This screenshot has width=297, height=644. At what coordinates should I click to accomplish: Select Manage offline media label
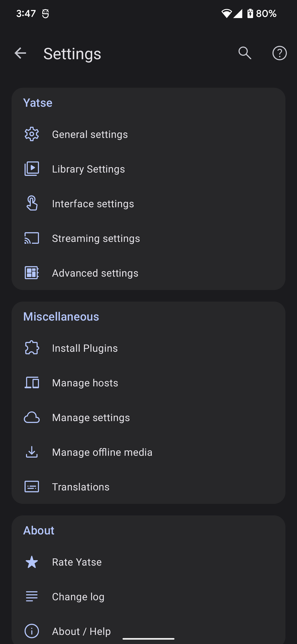pyautogui.click(x=102, y=452)
